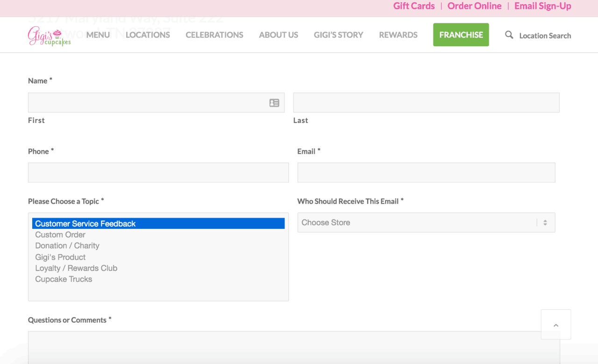This screenshot has height=364, width=598.
Task: Click the Gigi's Cupcakes logo
Action: (x=49, y=36)
